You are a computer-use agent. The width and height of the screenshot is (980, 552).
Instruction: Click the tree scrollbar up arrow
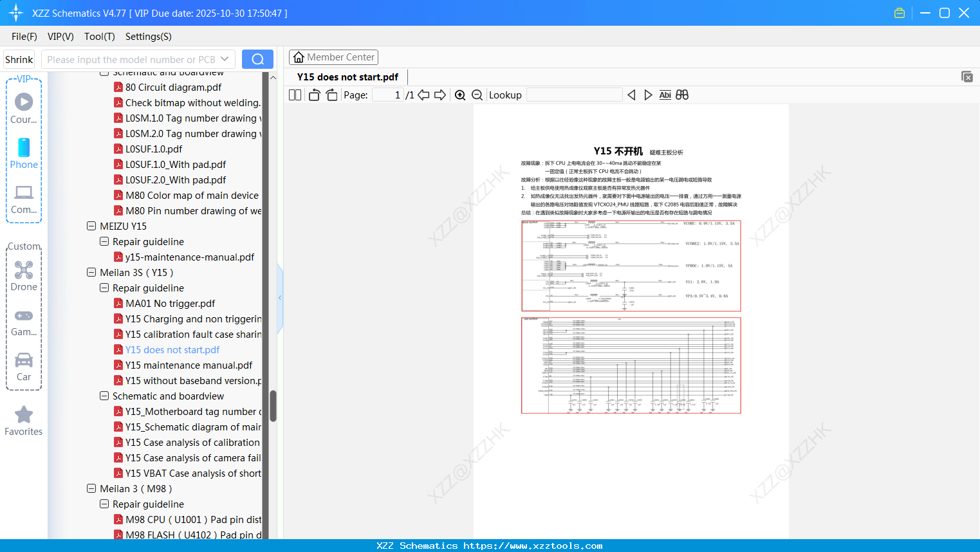[273, 77]
